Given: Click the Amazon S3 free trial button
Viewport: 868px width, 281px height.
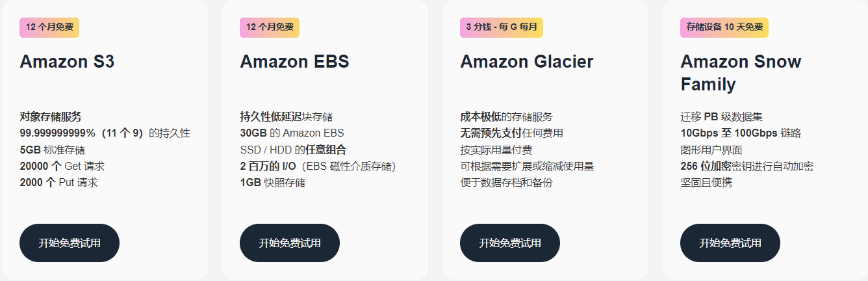Looking at the screenshot, I should pos(70,243).
